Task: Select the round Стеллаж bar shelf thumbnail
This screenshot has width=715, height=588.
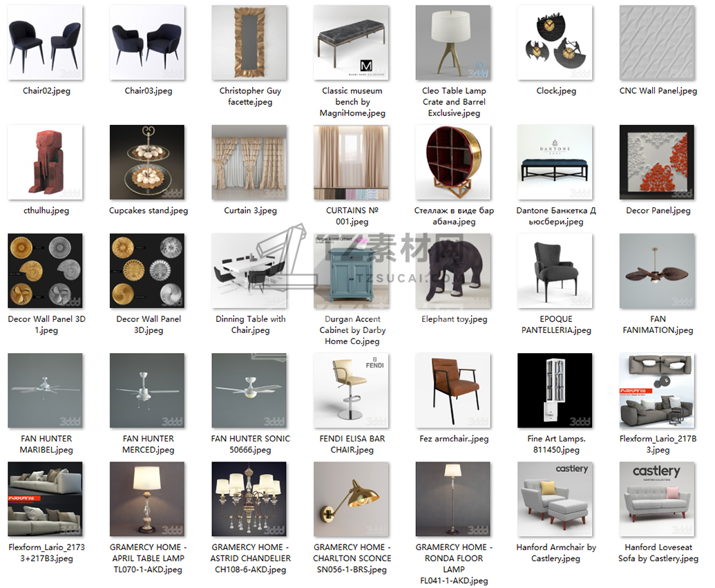Action: pyautogui.click(x=452, y=162)
